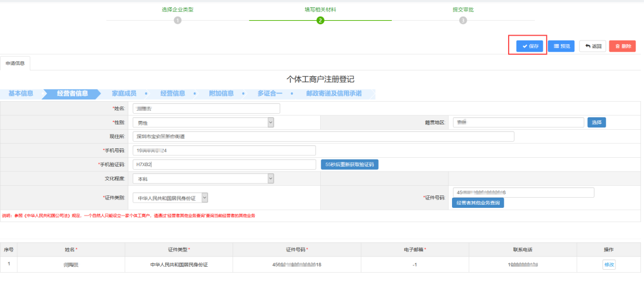Click the 个体工商户注册登记 heading

coord(320,79)
